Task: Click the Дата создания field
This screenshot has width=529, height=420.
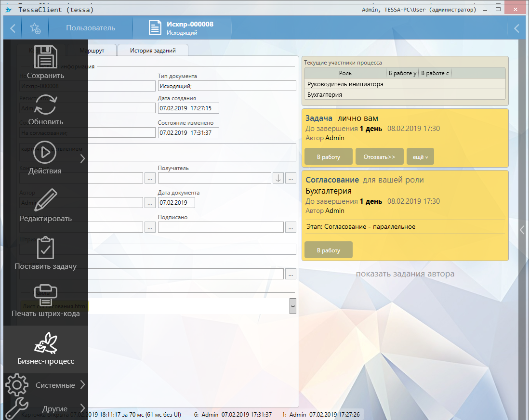Action: [x=188, y=108]
